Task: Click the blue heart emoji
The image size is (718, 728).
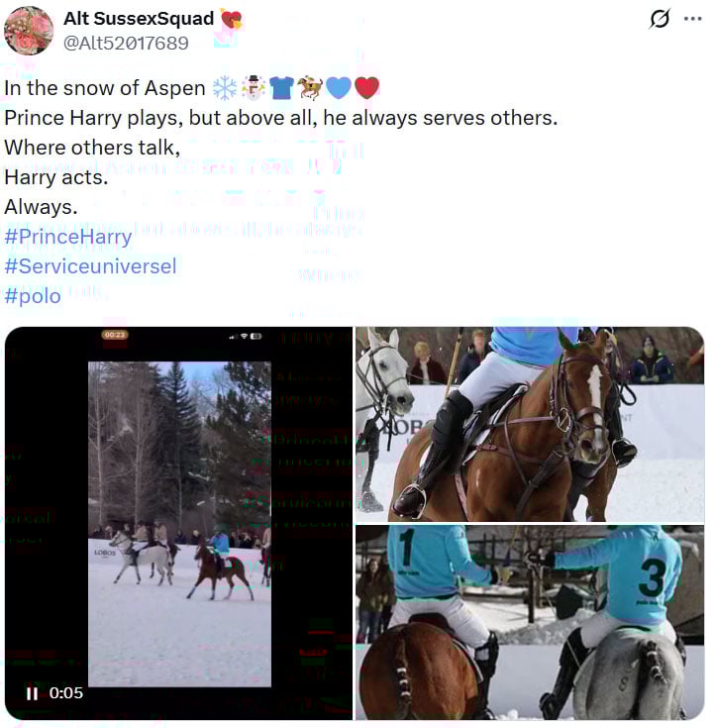Action: 339,88
